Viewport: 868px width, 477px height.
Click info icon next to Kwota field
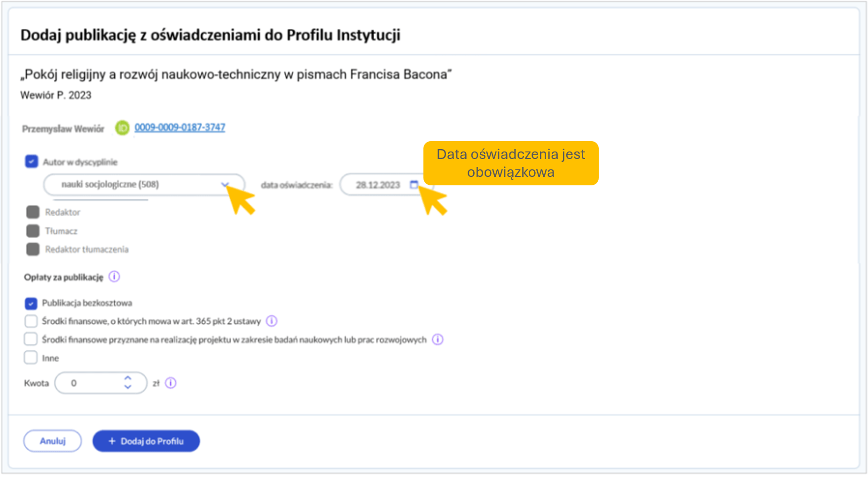(x=171, y=383)
